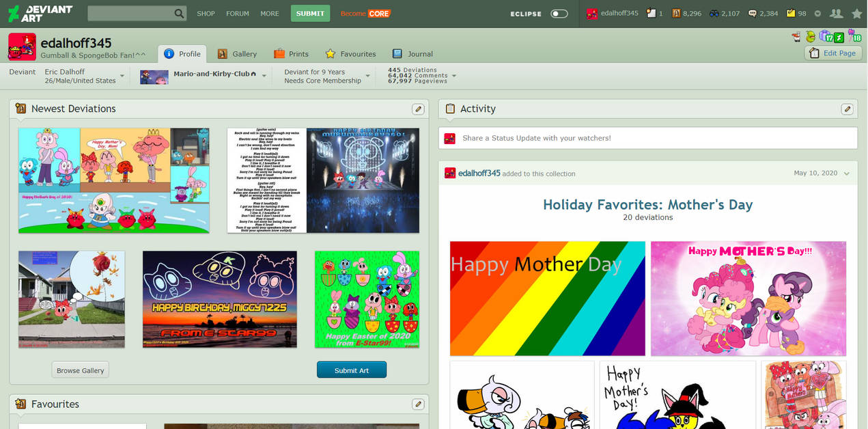This screenshot has height=429, width=868.
Task: Click edalhoff345 avatar in top bar
Action: pyautogui.click(x=592, y=13)
